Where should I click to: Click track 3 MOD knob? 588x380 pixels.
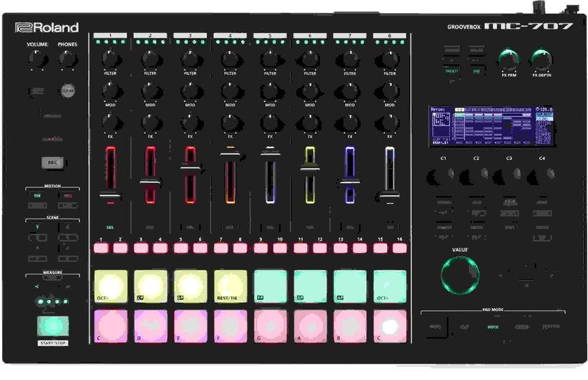tap(191, 91)
